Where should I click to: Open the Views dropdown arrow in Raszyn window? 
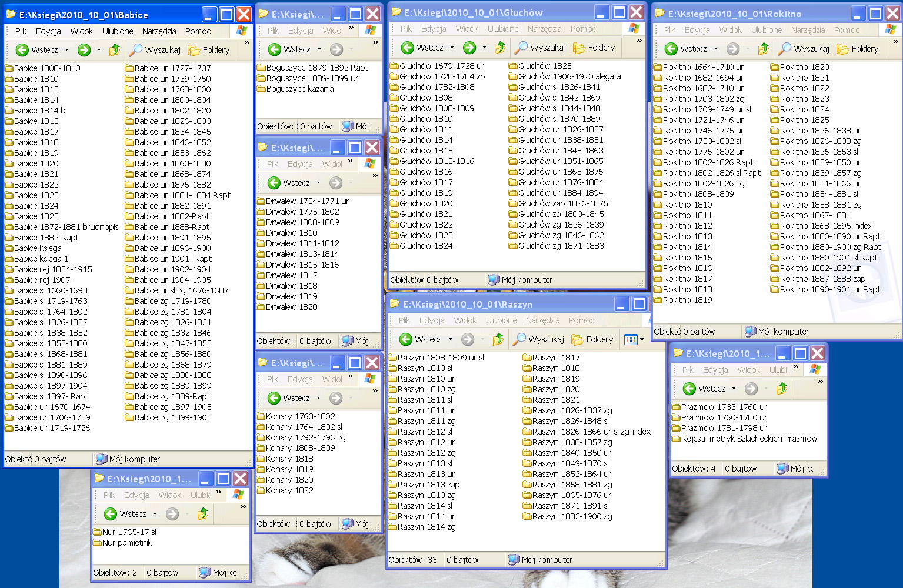[x=642, y=339]
